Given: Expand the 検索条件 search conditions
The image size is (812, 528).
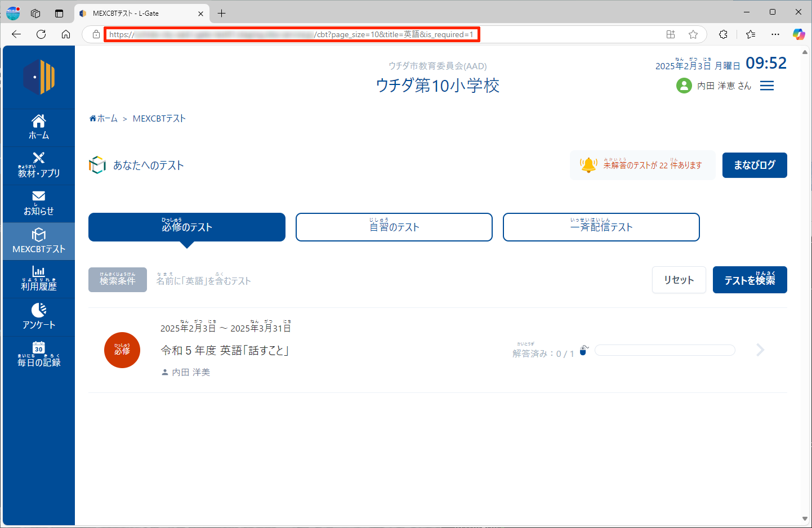Looking at the screenshot, I should click(x=118, y=280).
